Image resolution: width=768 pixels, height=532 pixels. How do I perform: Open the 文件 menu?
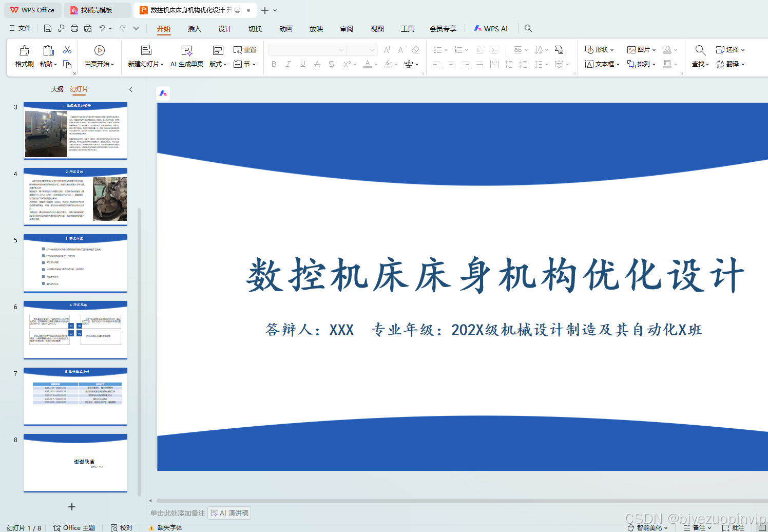[x=25, y=28]
